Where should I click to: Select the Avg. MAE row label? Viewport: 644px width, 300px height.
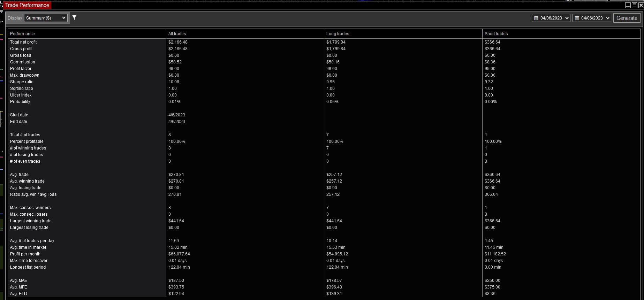(18, 280)
